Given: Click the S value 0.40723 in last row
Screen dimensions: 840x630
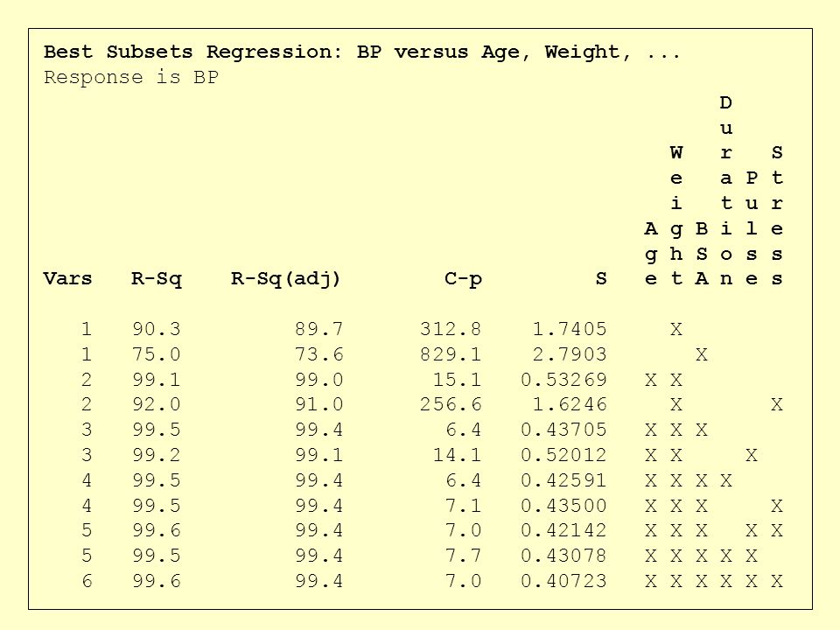Looking at the screenshot, I should 563,581.
